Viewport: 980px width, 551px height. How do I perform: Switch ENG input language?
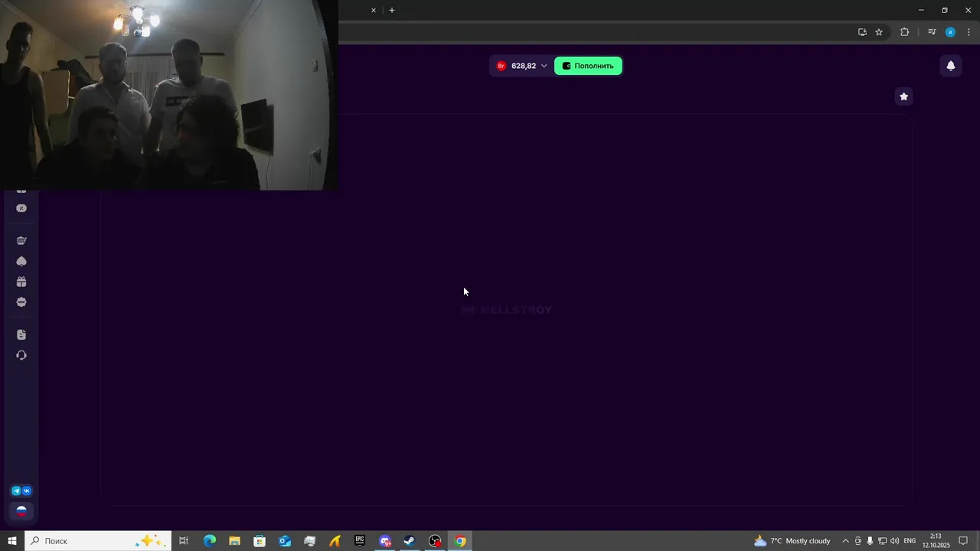(x=910, y=541)
